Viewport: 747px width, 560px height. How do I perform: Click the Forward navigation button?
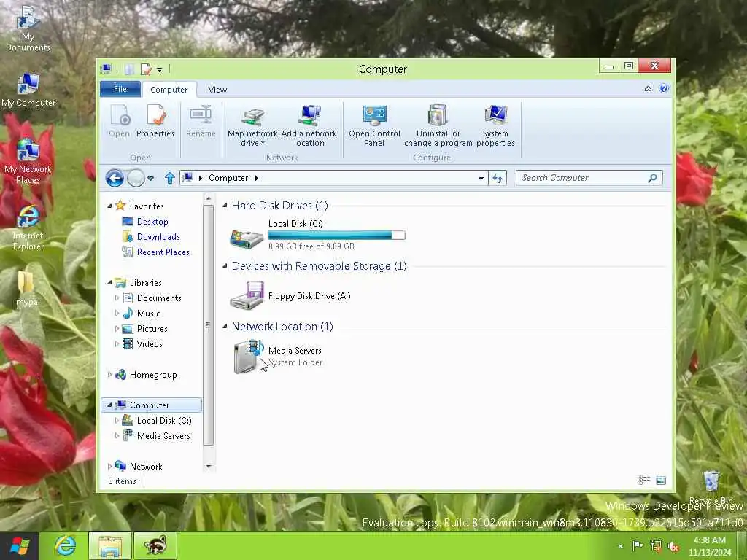[x=136, y=178]
